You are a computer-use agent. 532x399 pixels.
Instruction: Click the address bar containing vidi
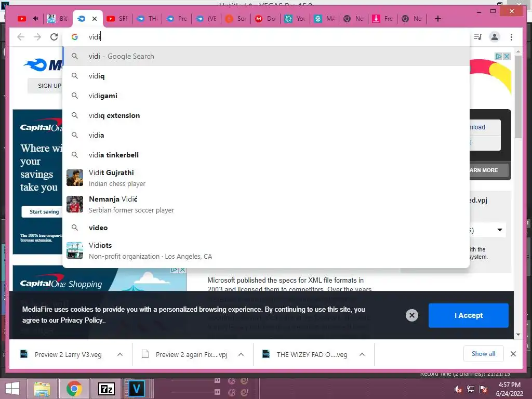pos(266,37)
